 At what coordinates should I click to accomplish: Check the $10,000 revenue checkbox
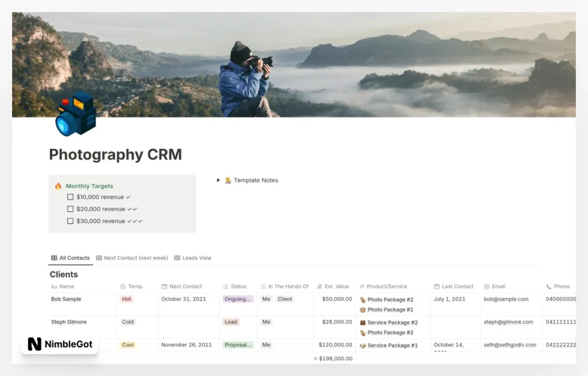(69, 197)
